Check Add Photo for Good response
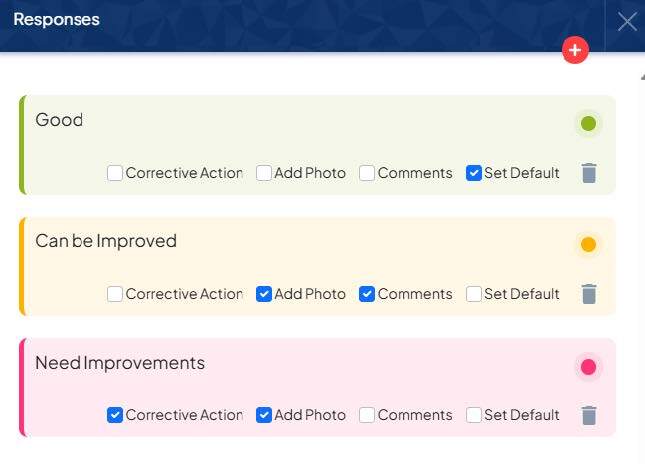Screen dimensions: 645x464 [x=264, y=173]
